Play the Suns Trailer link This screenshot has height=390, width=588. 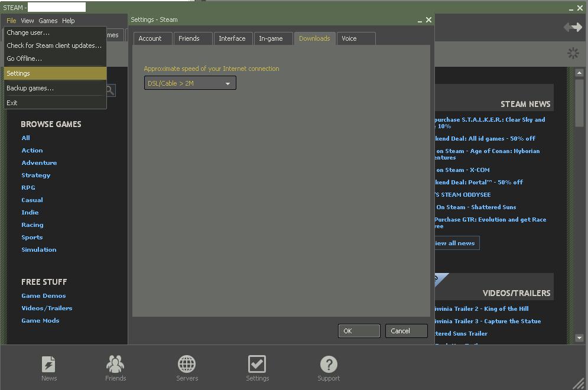point(462,333)
